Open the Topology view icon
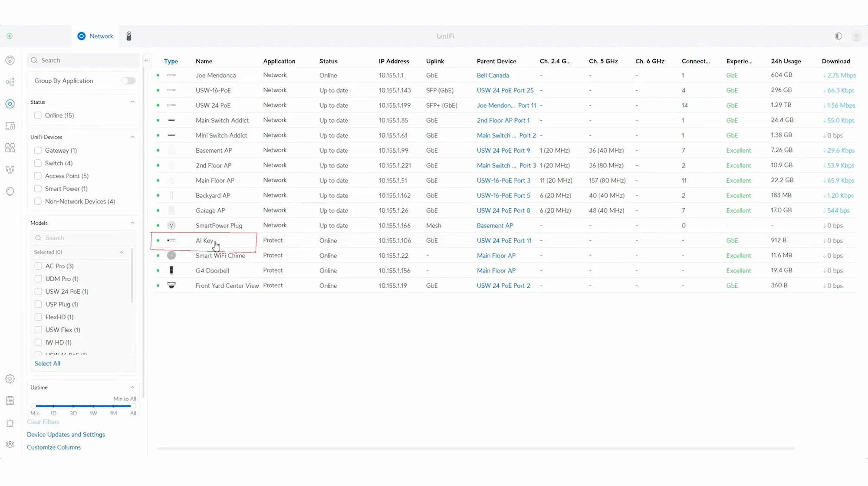This screenshot has height=486, width=868. click(10, 82)
